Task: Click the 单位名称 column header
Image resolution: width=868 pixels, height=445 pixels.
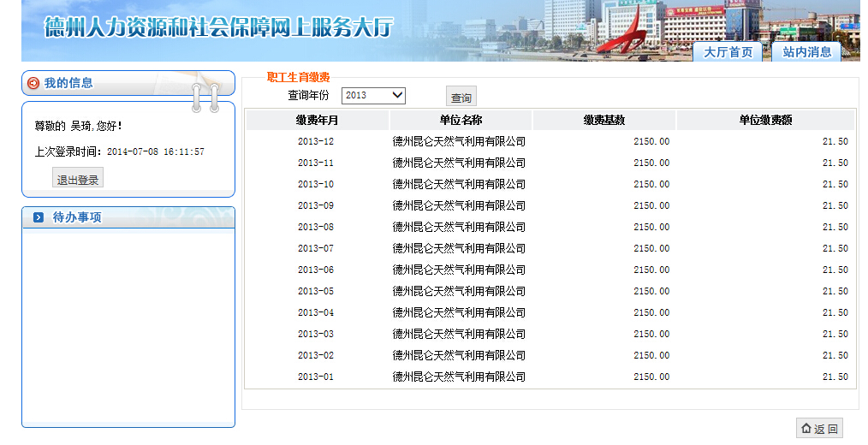Action: click(461, 121)
